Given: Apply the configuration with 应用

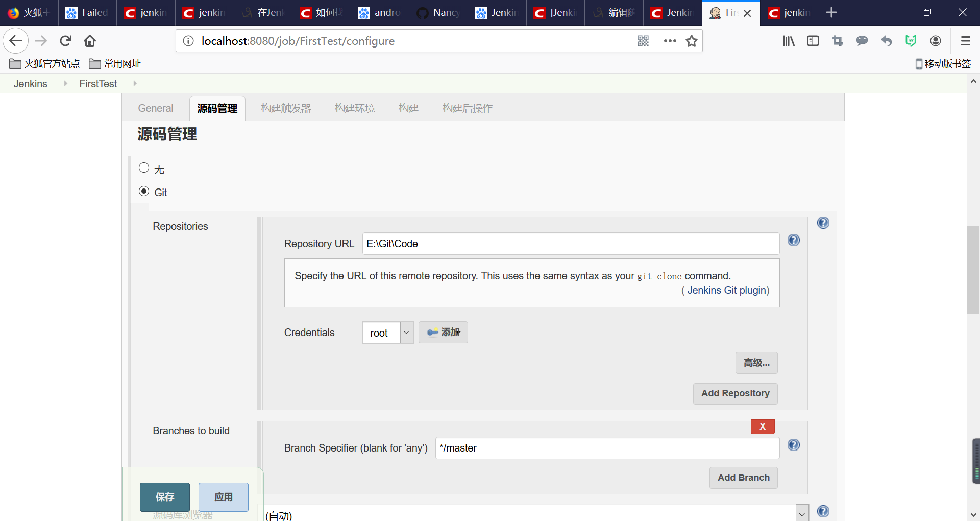Looking at the screenshot, I should [x=224, y=497].
